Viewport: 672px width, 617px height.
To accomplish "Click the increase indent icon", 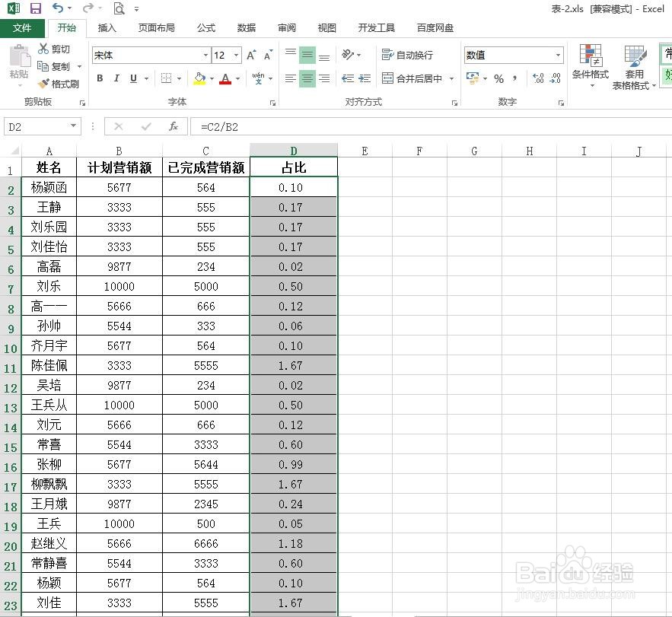I will [365, 78].
